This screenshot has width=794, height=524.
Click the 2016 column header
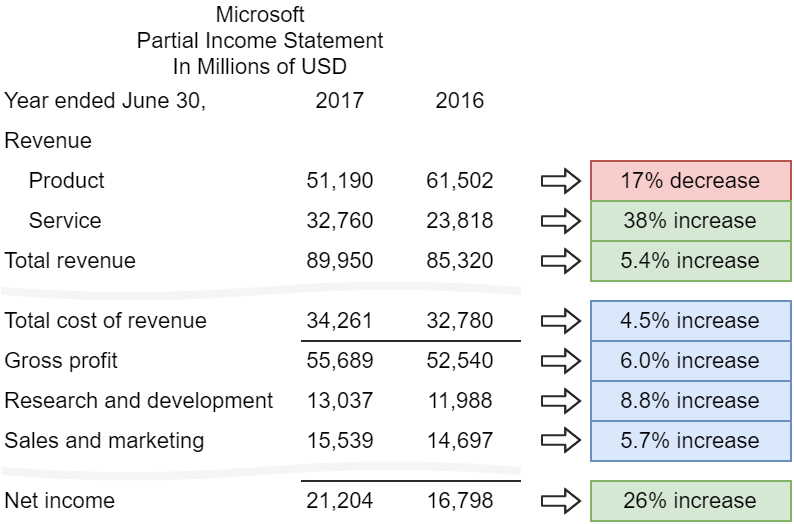tap(459, 101)
